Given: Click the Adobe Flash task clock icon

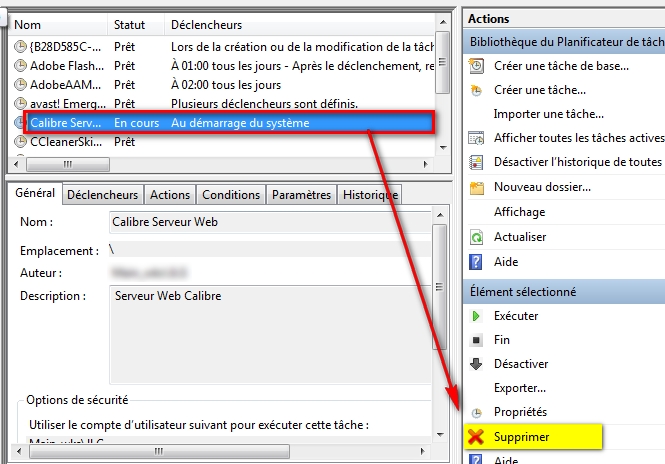Looking at the screenshot, I should [x=20, y=66].
